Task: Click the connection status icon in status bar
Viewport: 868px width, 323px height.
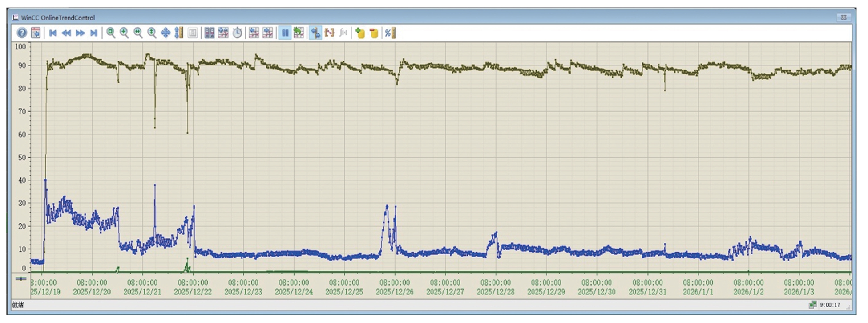Action: tap(812, 305)
